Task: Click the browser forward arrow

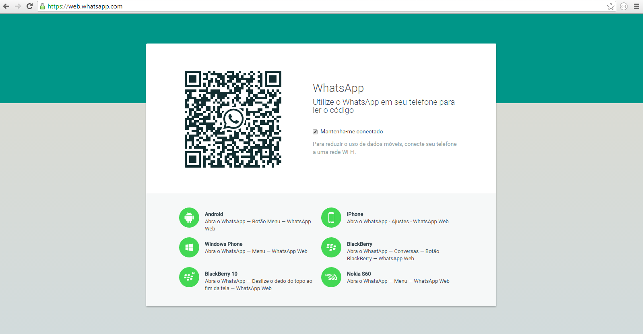Action: click(x=18, y=6)
